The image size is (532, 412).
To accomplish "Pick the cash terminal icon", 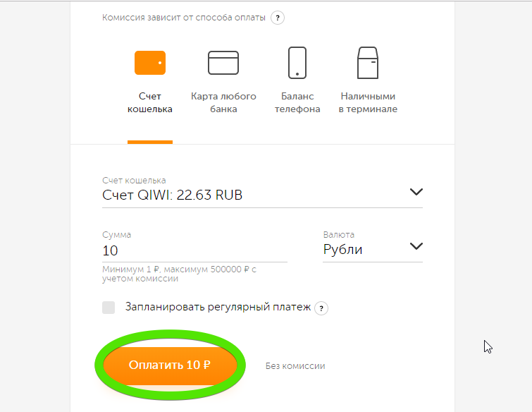I will pyautogui.click(x=368, y=63).
